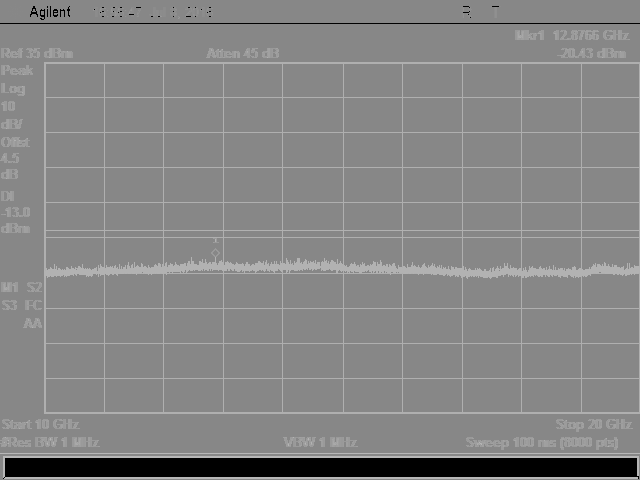Click the 'Peak' detector label
This screenshot has width=640, height=480.
click(17, 71)
